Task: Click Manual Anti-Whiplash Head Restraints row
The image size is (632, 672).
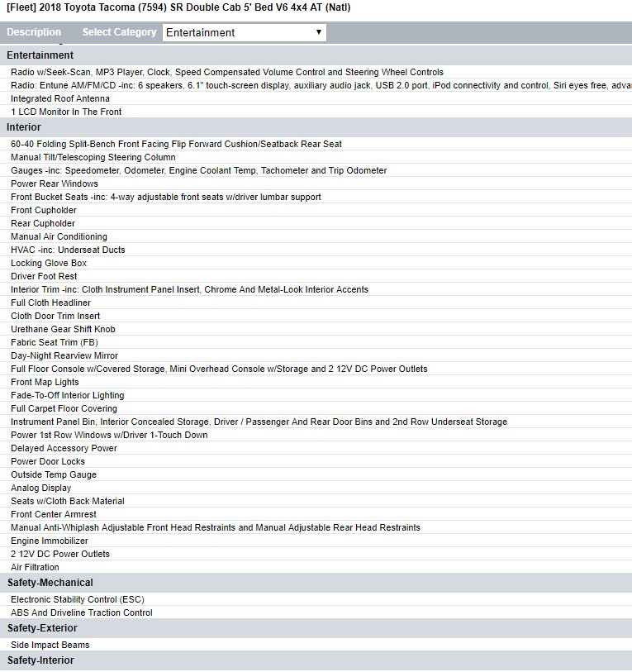Action: point(316,528)
